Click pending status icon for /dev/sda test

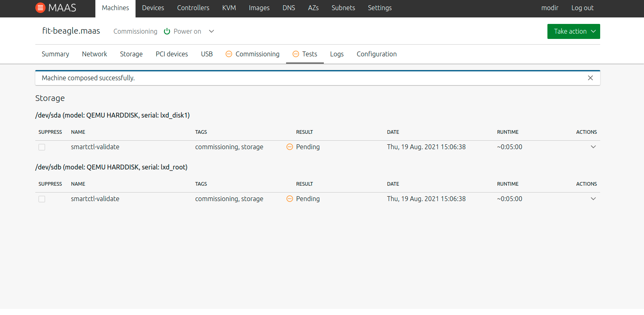pos(290,147)
